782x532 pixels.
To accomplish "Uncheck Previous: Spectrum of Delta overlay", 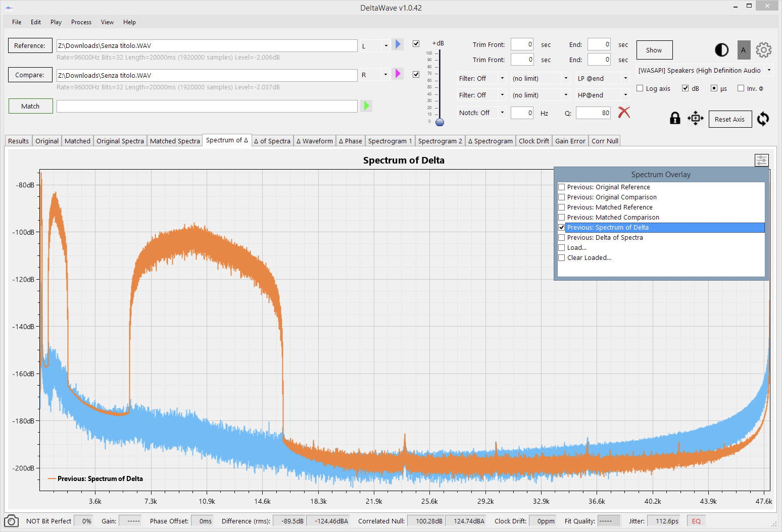I will coord(561,227).
